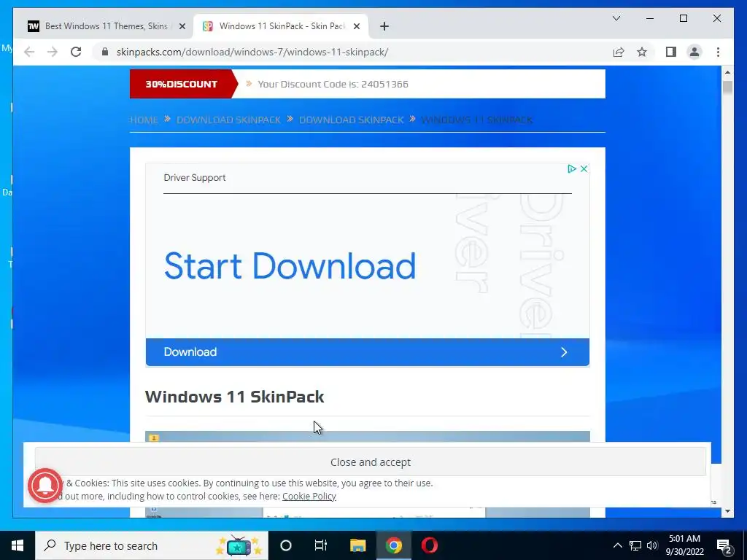Show hidden system tray icons
Image resolution: width=747 pixels, height=560 pixels.
617,545
